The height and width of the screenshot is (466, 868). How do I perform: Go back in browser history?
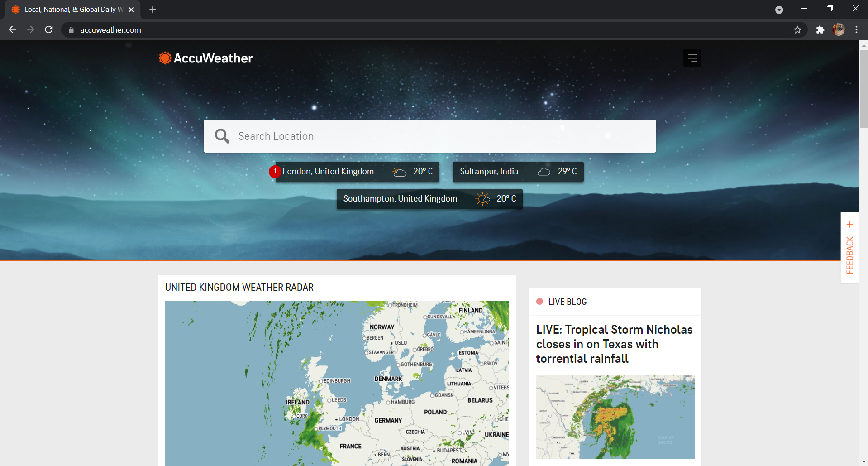click(12, 29)
